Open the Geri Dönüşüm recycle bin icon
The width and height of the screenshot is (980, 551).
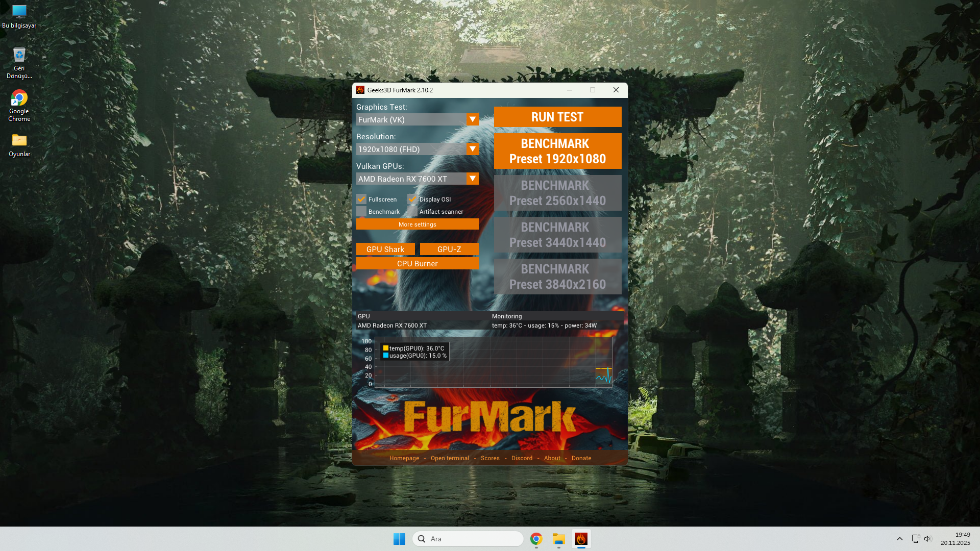pos(19,63)
